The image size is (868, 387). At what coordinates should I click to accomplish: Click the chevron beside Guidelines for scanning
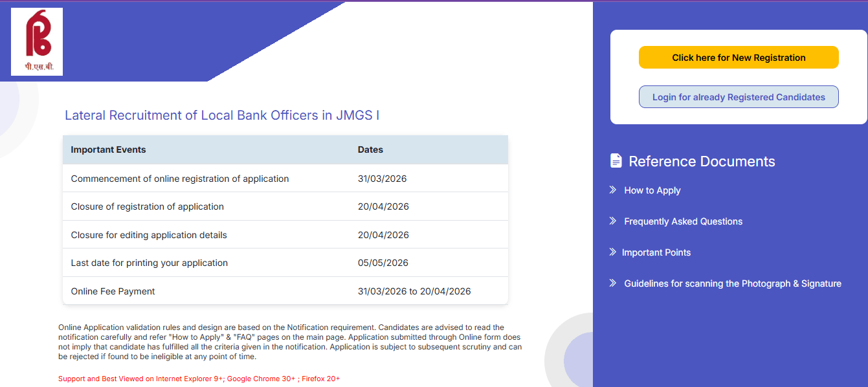tap(612, 283)
